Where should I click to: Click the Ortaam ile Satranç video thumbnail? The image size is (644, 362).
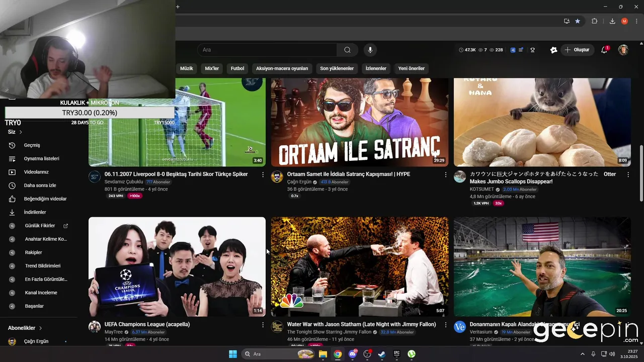[359, 122]
